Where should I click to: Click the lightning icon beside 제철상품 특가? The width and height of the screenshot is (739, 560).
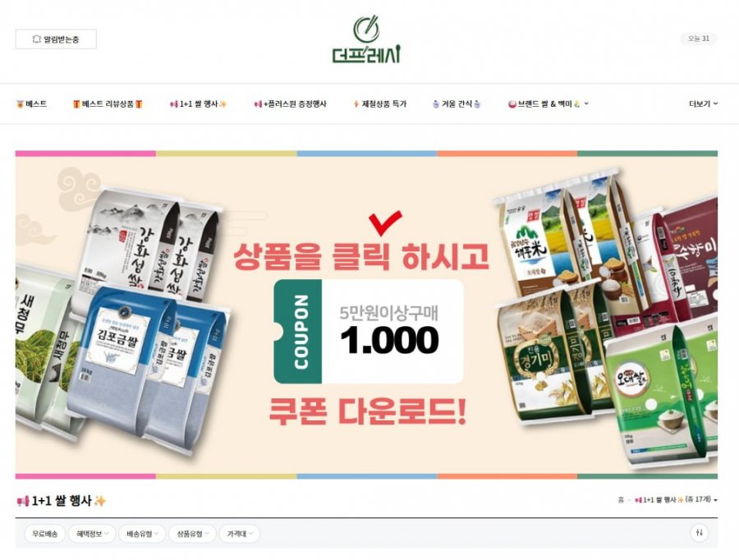click(356, 103)
